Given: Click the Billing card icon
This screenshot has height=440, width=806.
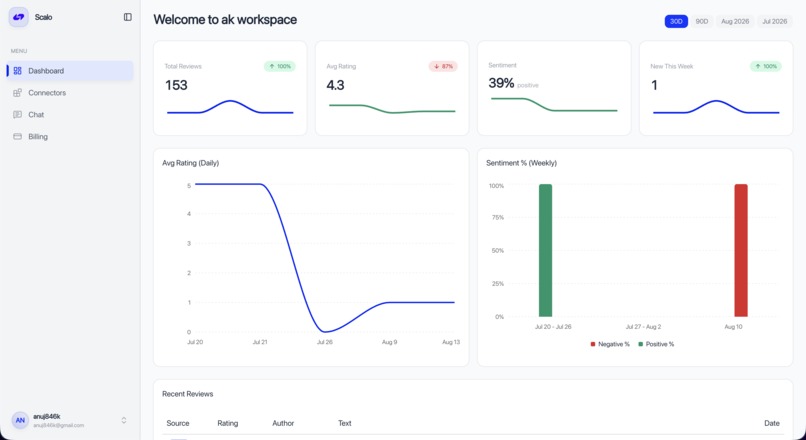Looking at the screenshot, I should click(17, 137).
